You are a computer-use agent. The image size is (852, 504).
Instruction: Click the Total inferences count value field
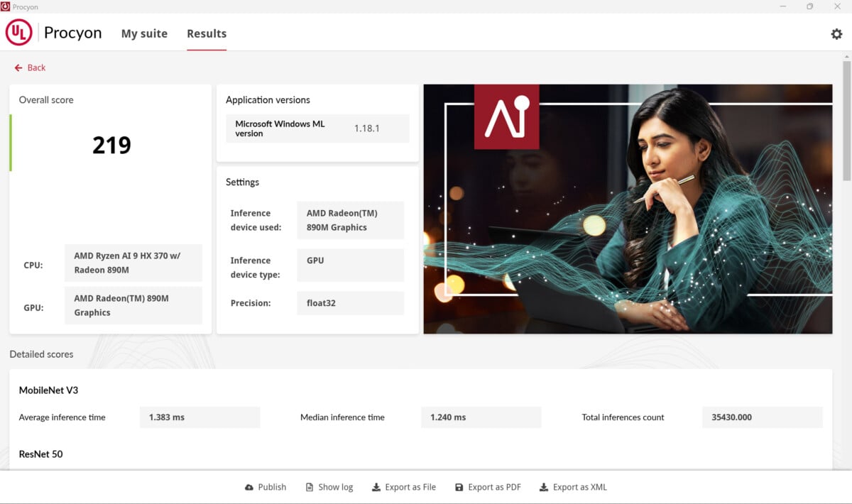[762, 417]
